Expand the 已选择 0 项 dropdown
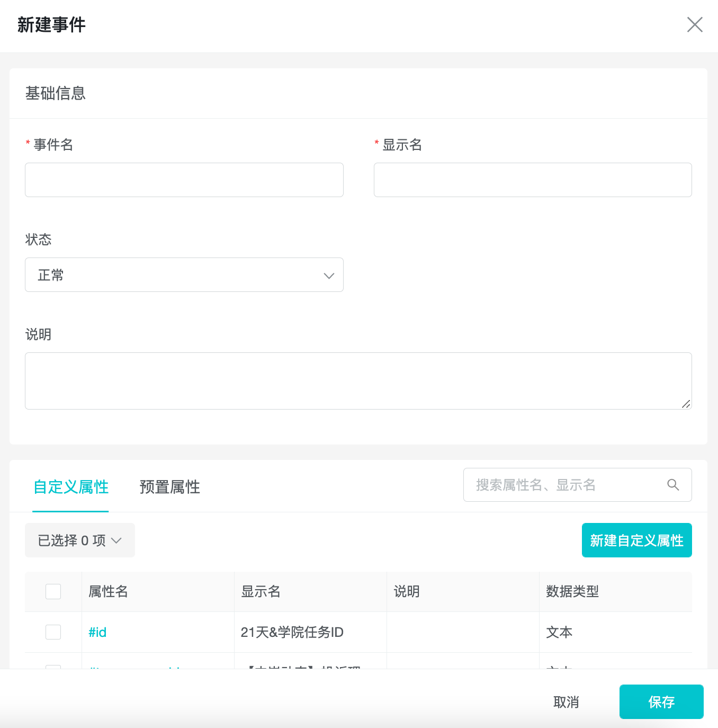The width and height of the screenshot is (718, 728). [x=79, y=540]
